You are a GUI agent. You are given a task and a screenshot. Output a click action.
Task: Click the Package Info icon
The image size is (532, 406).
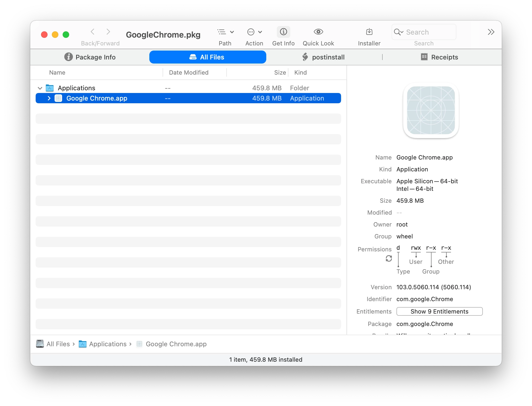pyautogui.click(x=69, y=57)
